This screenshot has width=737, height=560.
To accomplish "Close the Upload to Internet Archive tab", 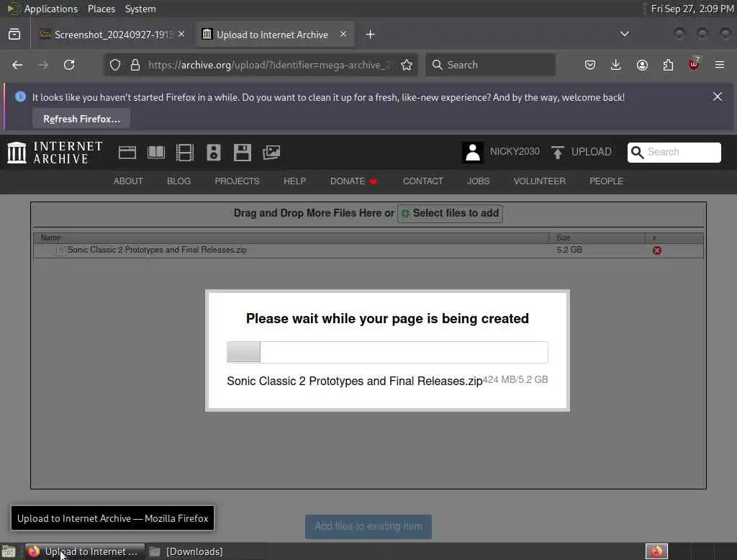I will [x=343, y=35].
